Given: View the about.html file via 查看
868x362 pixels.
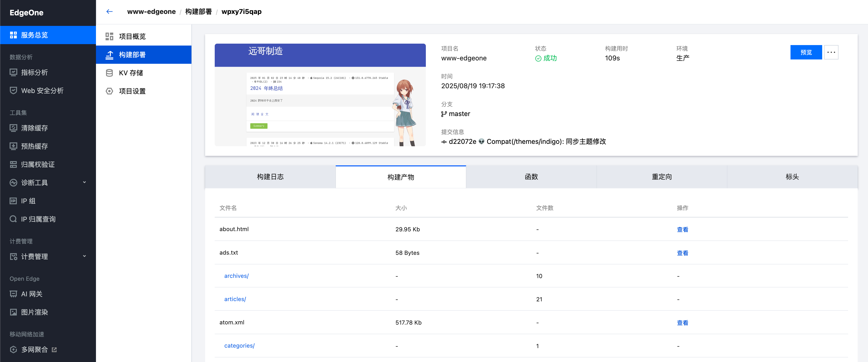Looking at the screenshot, I should pos(682,230).
